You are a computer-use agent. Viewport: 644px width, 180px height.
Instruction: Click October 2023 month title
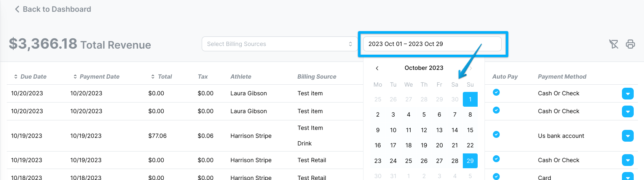[x=424, y=68]
